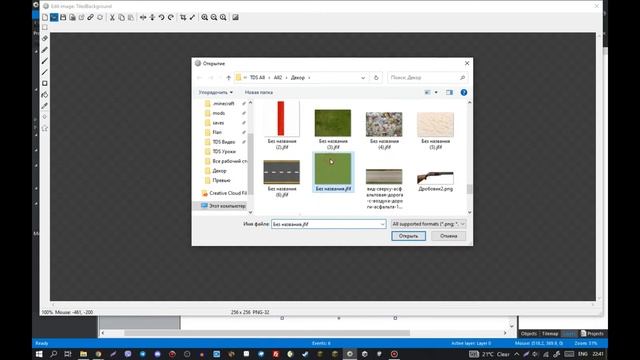Open the .minecraft folder in sidebar

point(223,104)
